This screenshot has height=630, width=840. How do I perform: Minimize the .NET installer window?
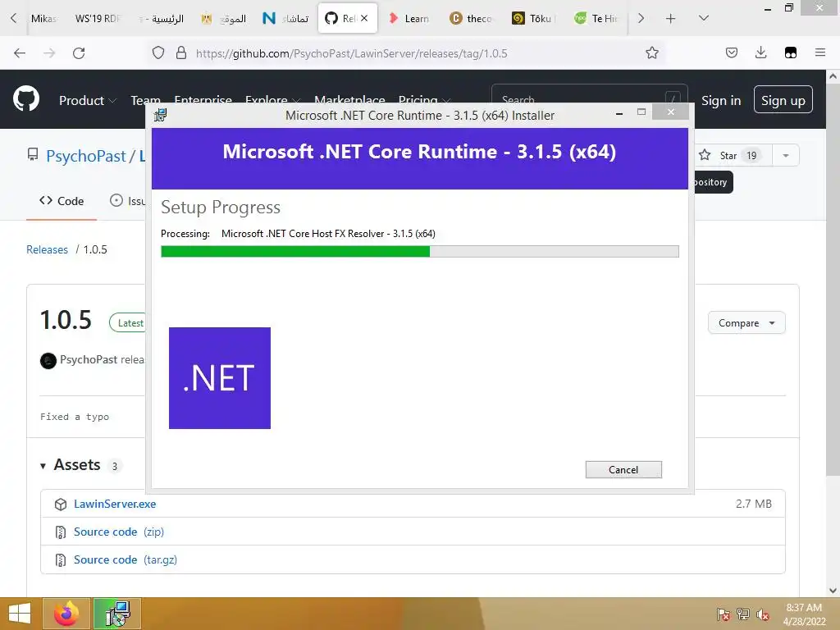(x=619, y=113)
